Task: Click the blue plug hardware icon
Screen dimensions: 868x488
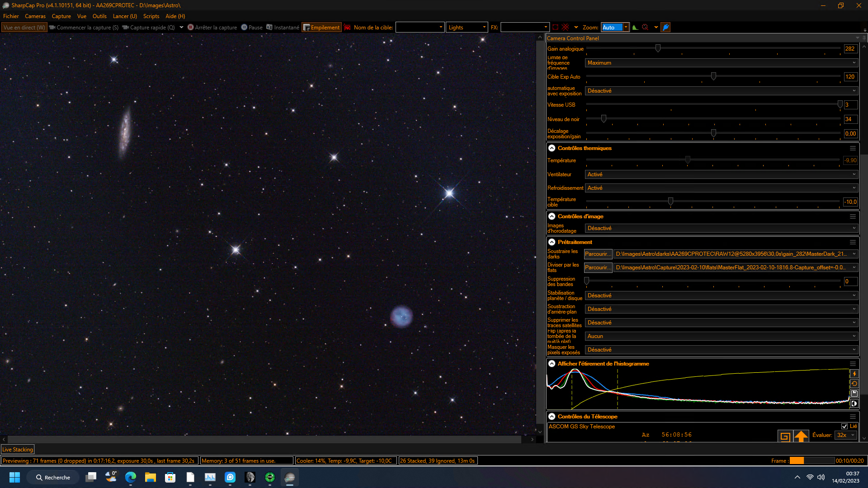Action: pos(665,28)
